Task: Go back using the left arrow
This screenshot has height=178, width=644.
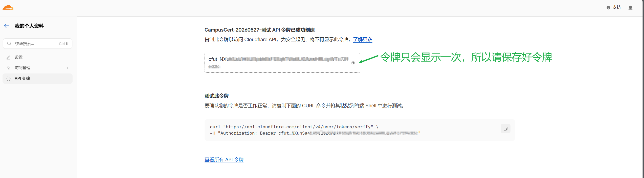Action: pos(7,26)
